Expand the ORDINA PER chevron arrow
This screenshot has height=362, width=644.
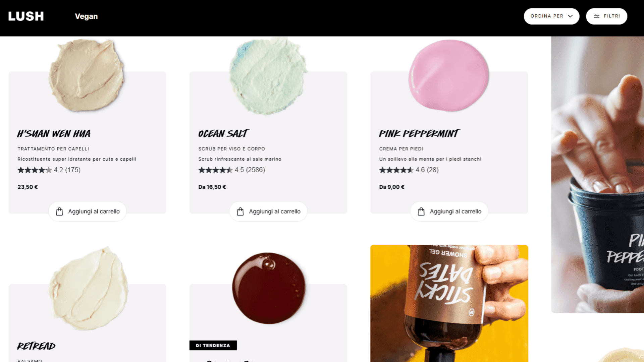(570, 16)
